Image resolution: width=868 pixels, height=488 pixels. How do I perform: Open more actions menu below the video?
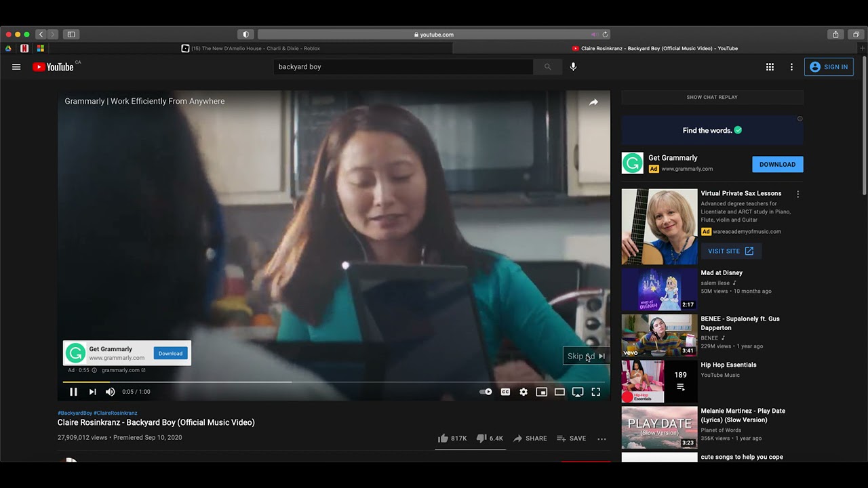[x=601, y=439]
